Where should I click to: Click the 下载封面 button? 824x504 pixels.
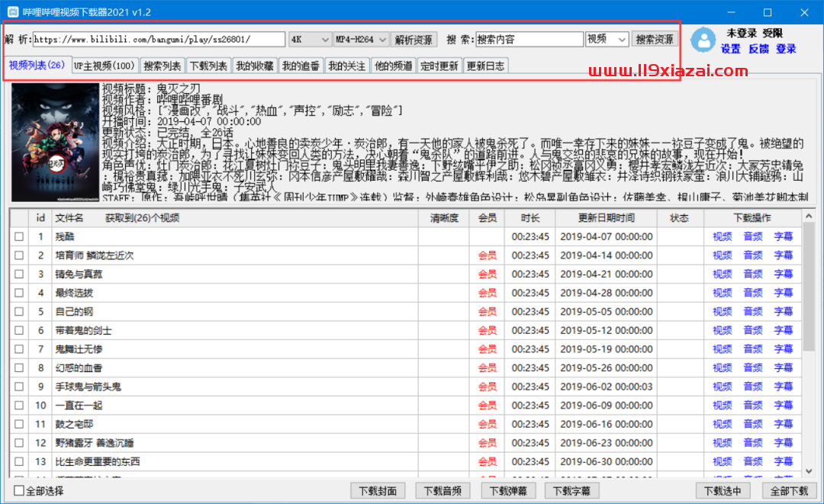pos(378,491)
